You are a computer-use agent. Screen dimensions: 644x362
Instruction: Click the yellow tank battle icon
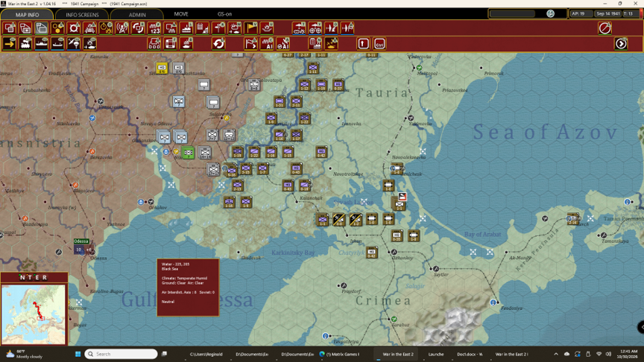(x=331, y=43)
